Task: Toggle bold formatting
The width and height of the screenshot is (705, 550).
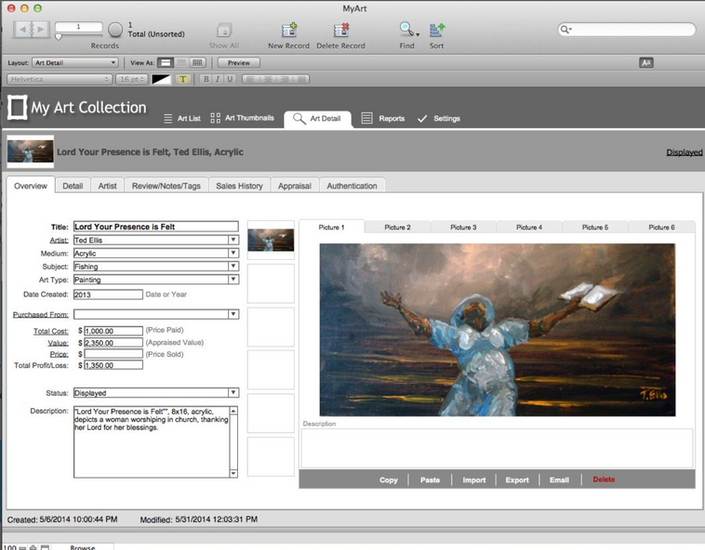Action: 206,79
